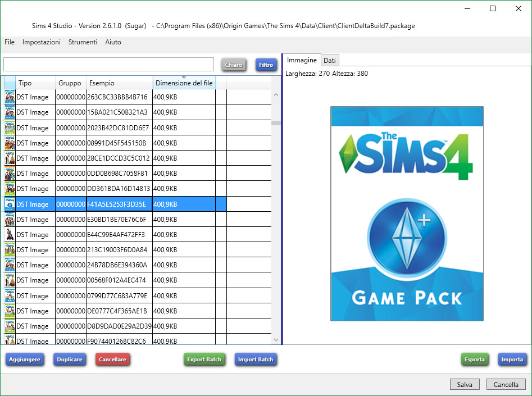Click thumbnail icon of row 24B78DB6E394360A
Screen dimensions: 532x396
click(10, 265)
